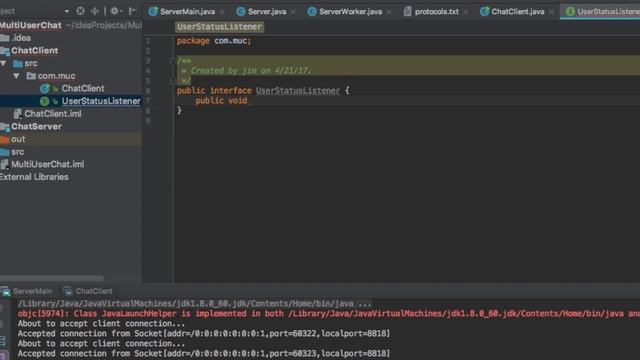Close the ServerMain.java tab

pos(222,12)
